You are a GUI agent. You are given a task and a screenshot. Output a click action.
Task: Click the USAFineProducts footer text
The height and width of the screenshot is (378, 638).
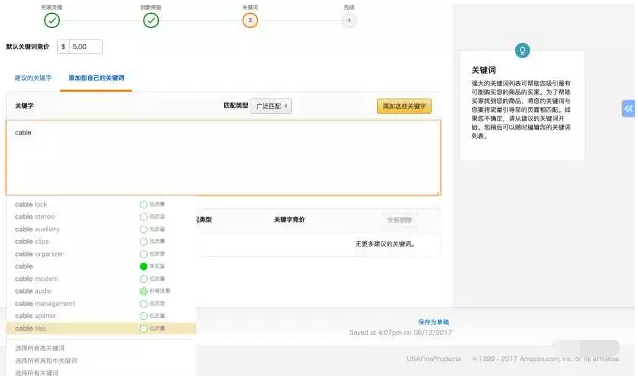(434, 359)
